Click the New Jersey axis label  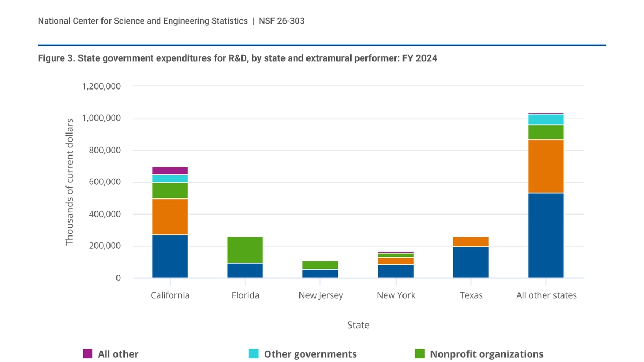(321, 295)
